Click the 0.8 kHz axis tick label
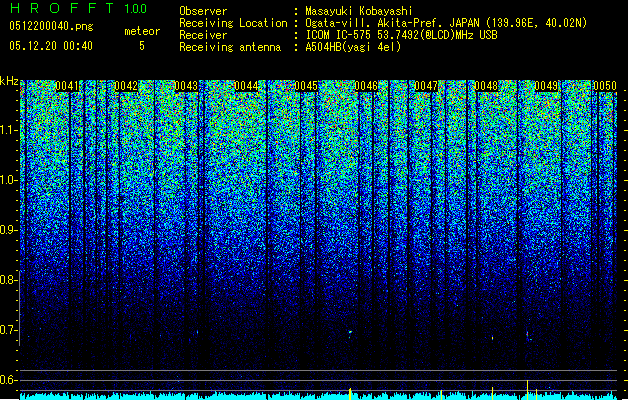 [x=8, y=280]
